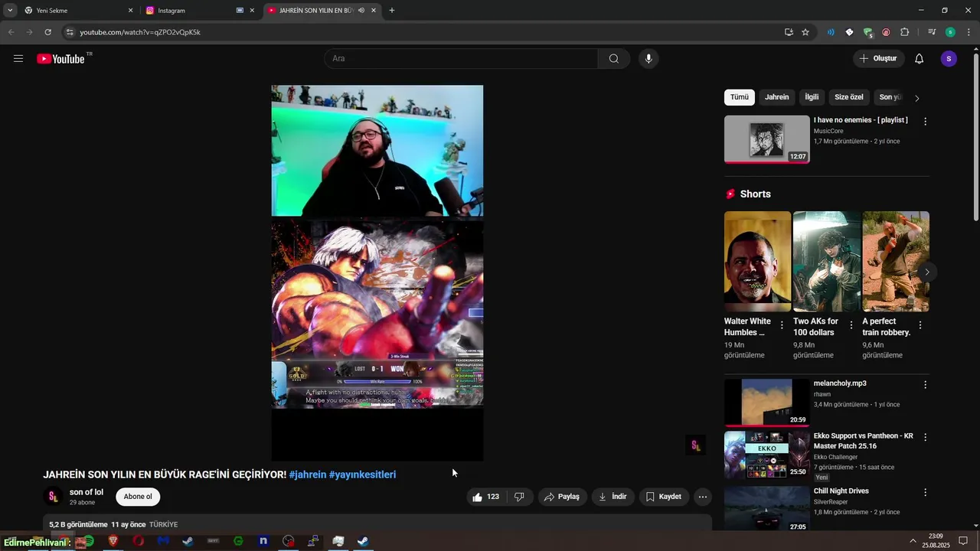Open the tab search dropdown arrow
The width and height of the screenshot is (980, 551).
tap(10, 11)
